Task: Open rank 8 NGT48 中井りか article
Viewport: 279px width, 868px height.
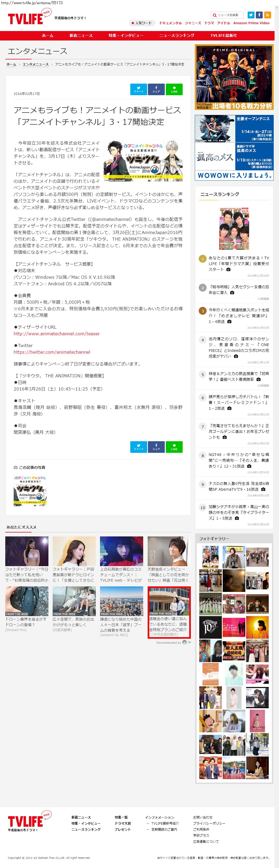Action: pos(239,460)
